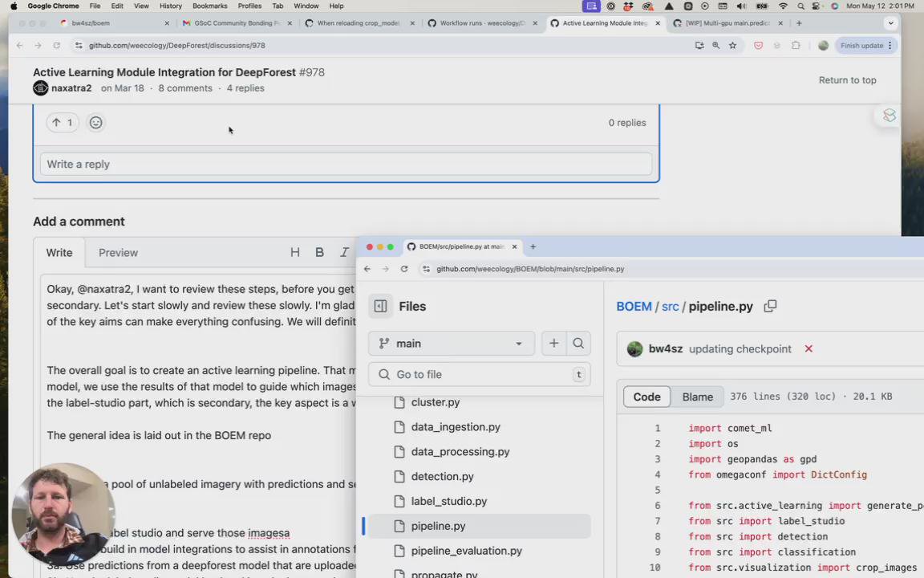The image size is (924, 578).
Task: Open label_studio.py in file tree
Action: pos(449,501)
